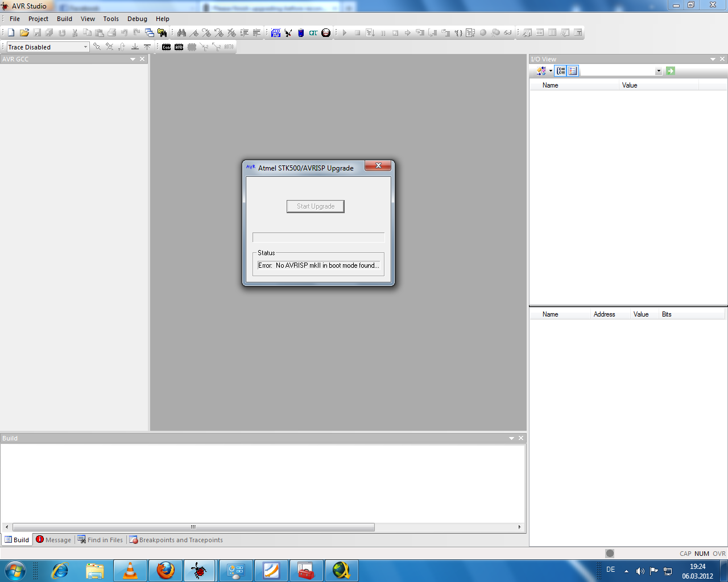Click the VLC cone taskbar icon
The width and height of the screenshot is (728, 582).
[130, 571]
